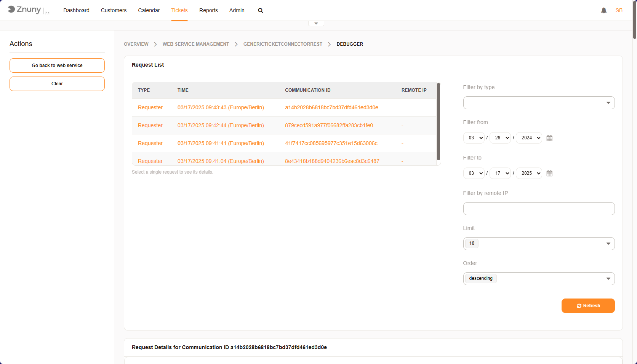
Task: Open the Filter by type dropdown
Action: click(538, 102)
